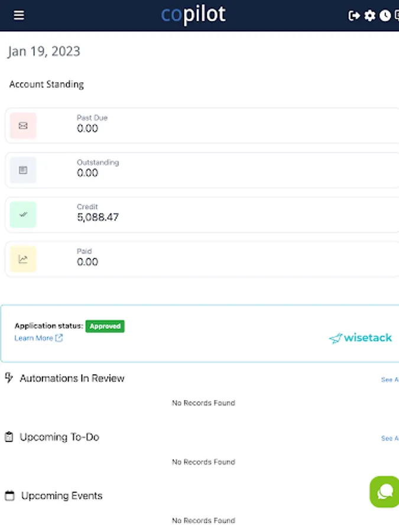Select the Upcoming To-Do clipboard icon
The height and width of the screenshot is (532, 399).
[x=8, y=437]
